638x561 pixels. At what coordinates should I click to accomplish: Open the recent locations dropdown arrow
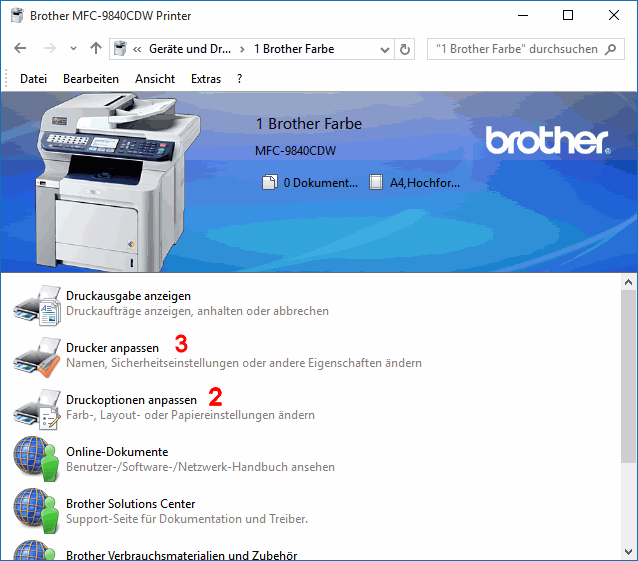pyautogui.click(x=73, y=49)
